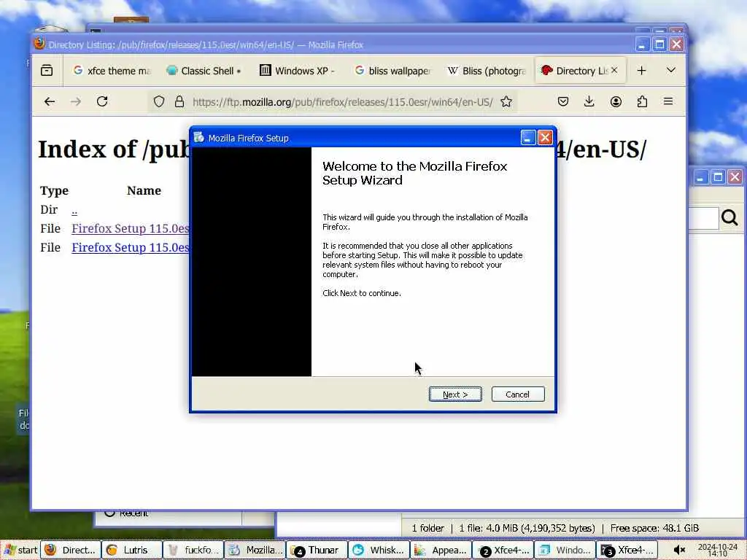Click 'Free space: 48.1 GiB' in the status bar
Image resolution: width=747 pixels, height=560 pixels.
[x=654, y=528]
